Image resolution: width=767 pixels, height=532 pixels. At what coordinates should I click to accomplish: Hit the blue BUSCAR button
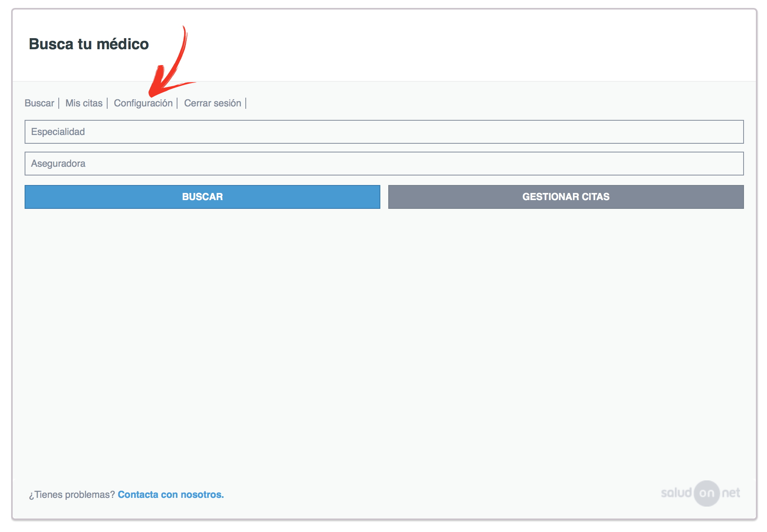(x=202, y=197)
